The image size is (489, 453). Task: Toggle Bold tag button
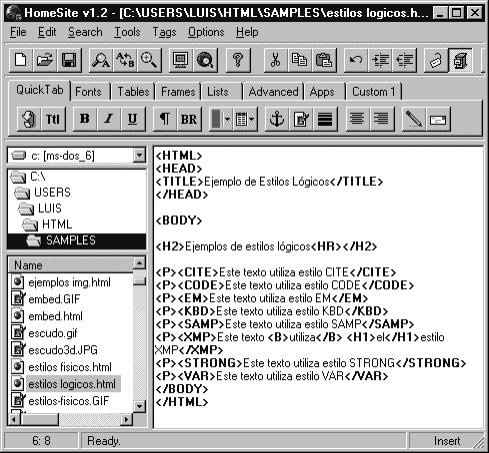pyautogui.click(x=85, y=119)
